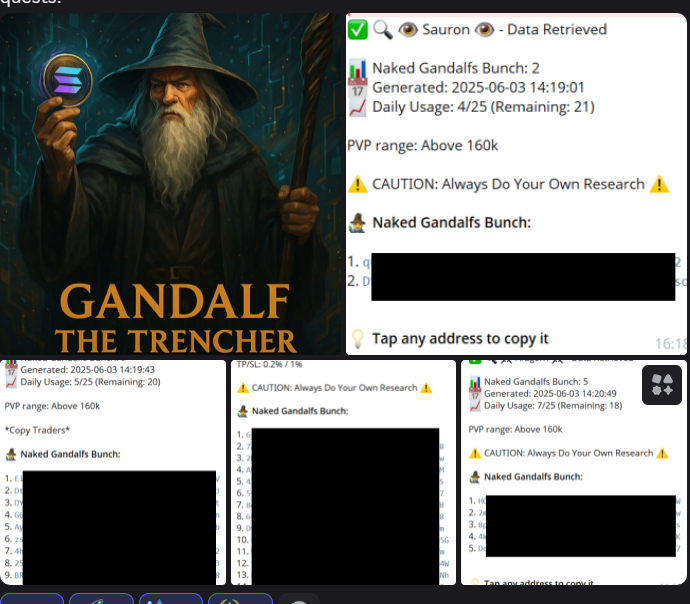The width and height of the screenshot is (690, 604).
Task: Open the Gandalf The Trencher artwork image
Action: pos(170,183)
